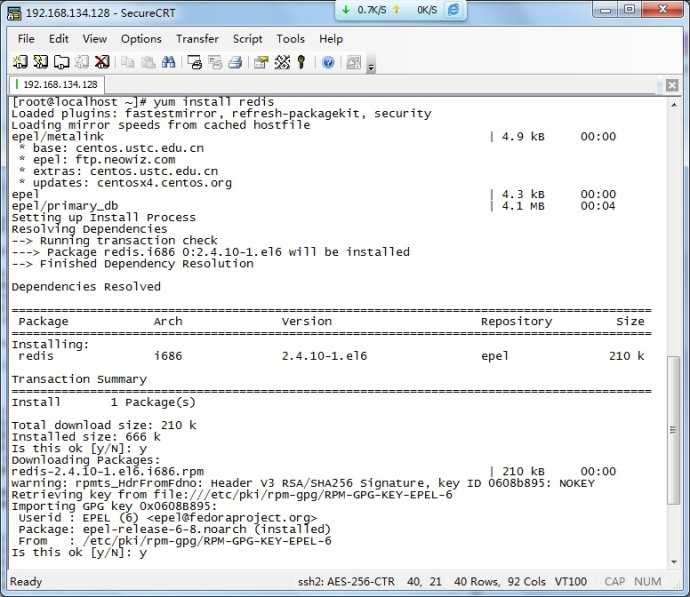Minimize the SecureCRT window
The height and width of the screenshot is (597, 690).
(606, 9)
